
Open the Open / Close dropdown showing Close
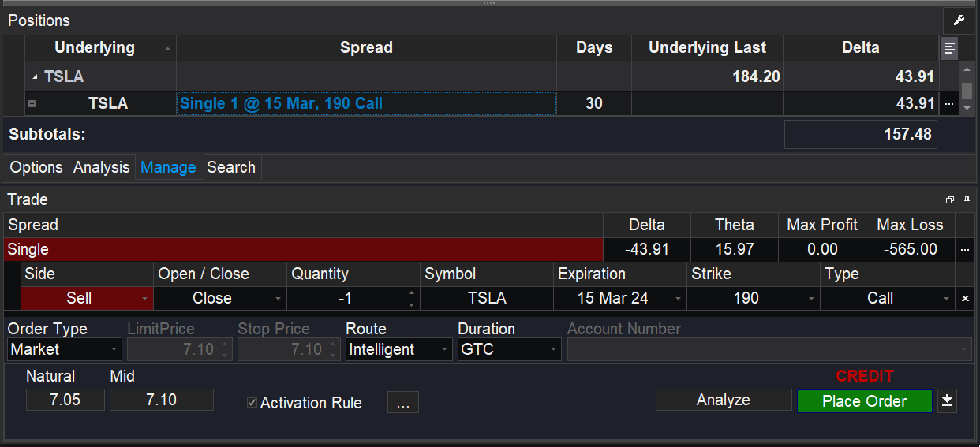(220, 299)
